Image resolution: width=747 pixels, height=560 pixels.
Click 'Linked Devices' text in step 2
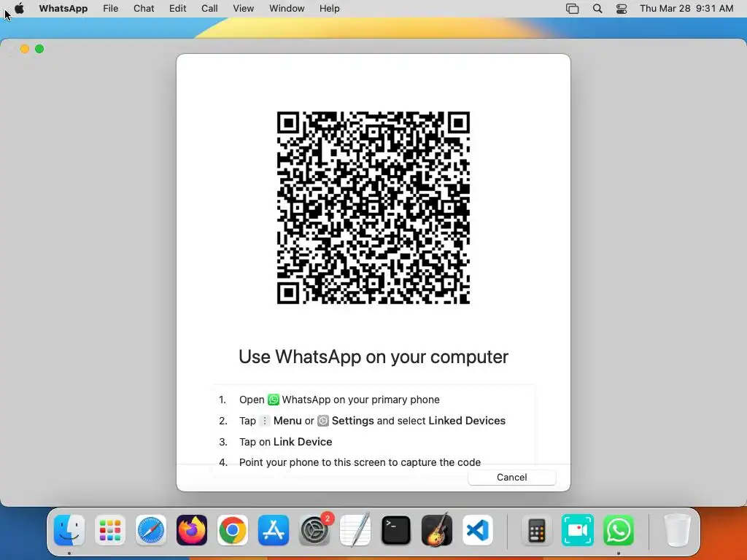tap(467, 421)
